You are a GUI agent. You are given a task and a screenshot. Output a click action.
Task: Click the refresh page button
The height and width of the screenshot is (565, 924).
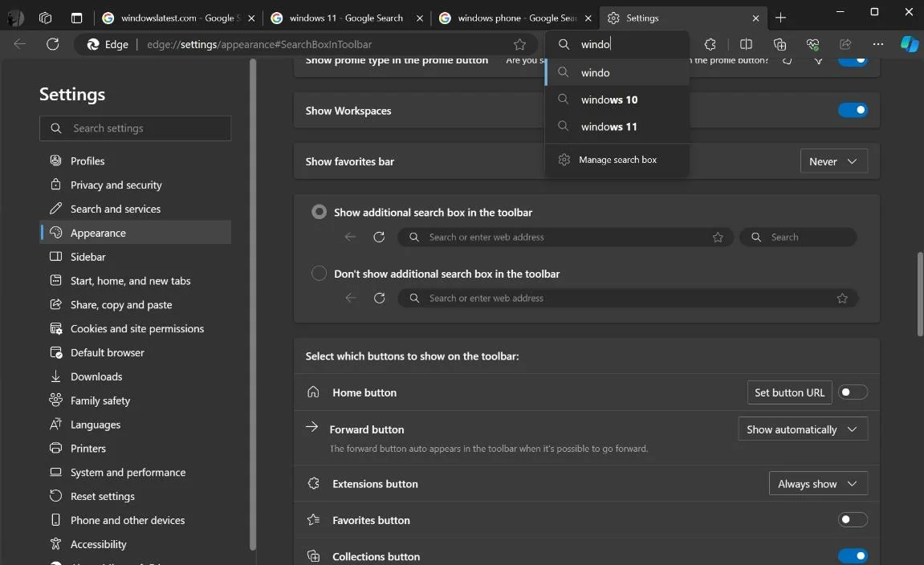click(x=53, y=44)
